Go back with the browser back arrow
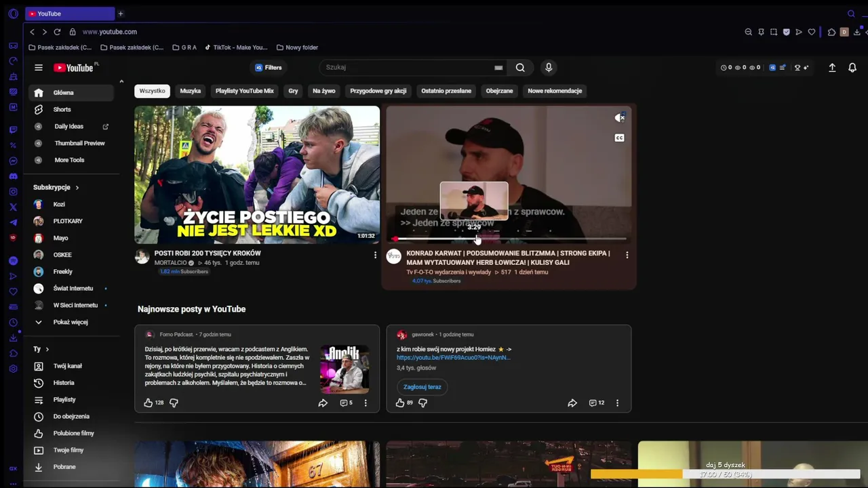The image size is (868, 488). coord(32,32)
